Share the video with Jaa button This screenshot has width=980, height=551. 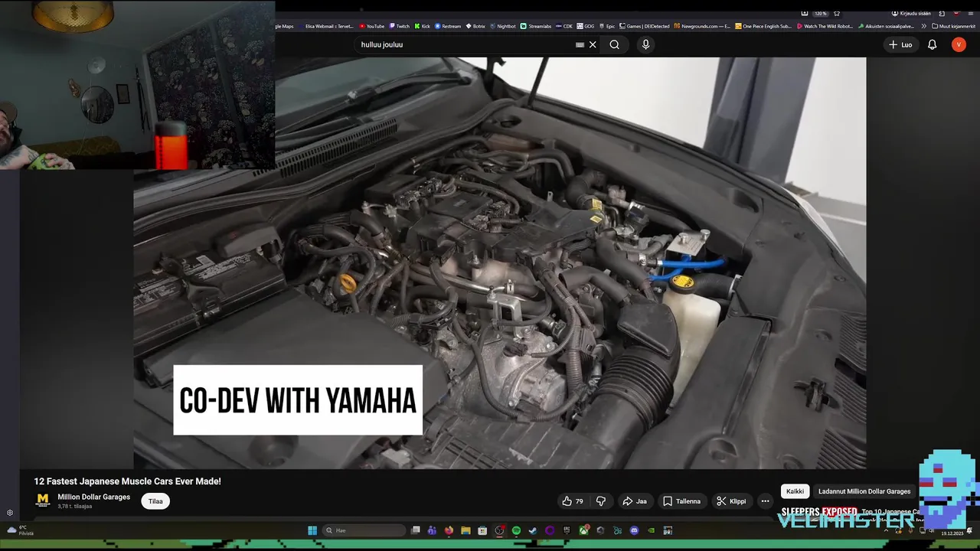(x=634, y=501)
